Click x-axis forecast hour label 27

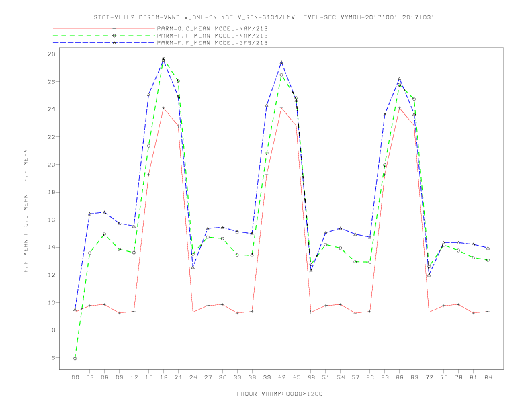pos(208,377)
